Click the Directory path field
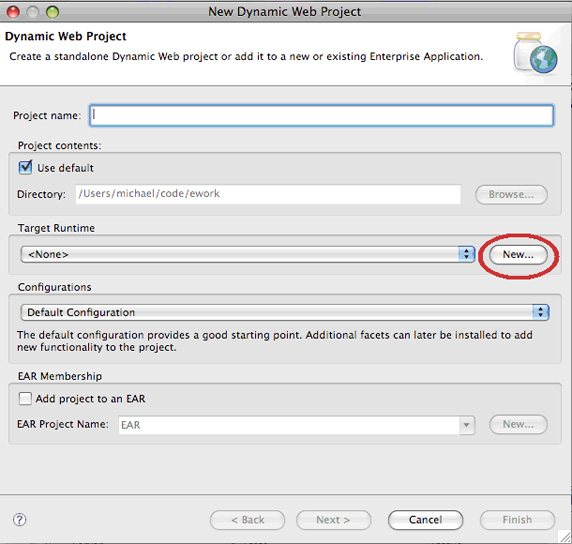Screen dimensions: 572x544 [268, 194]
